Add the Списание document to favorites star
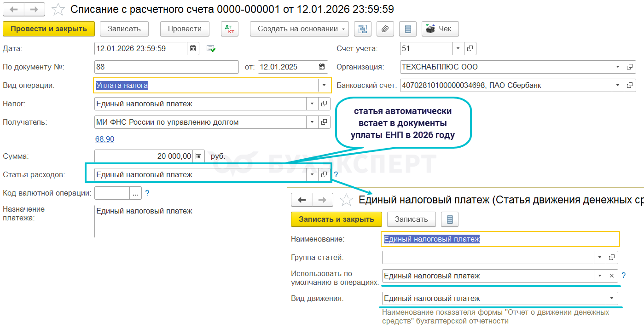 click(x=58, y=9)
